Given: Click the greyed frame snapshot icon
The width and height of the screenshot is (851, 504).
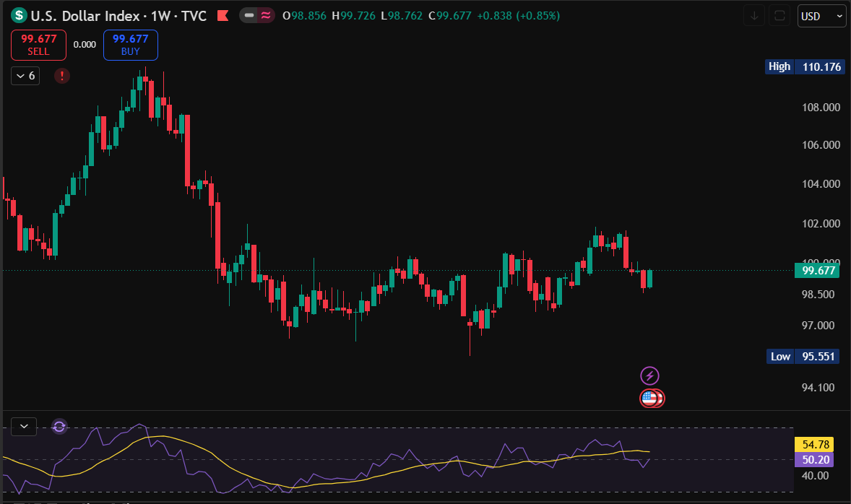Looking at the screenshot, I should coord(779,16).
